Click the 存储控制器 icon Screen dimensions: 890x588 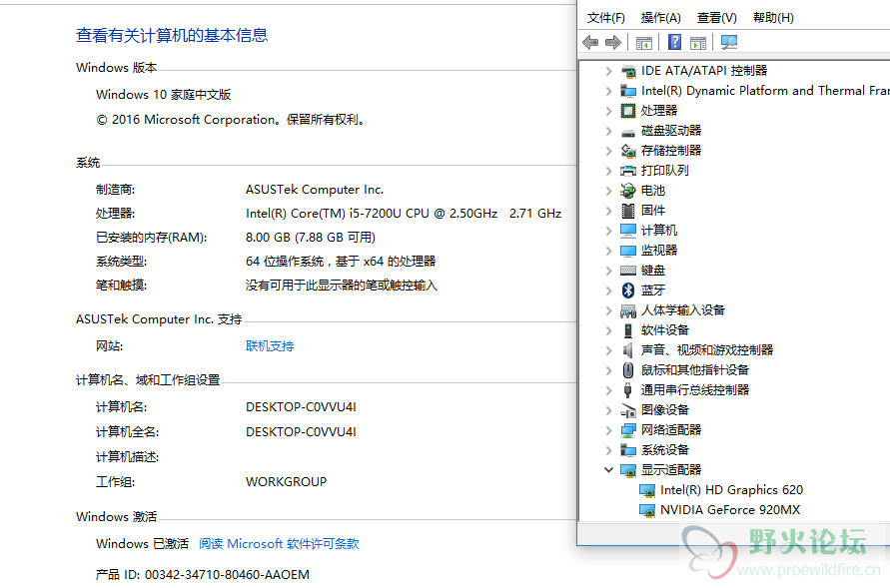point(627,151)
